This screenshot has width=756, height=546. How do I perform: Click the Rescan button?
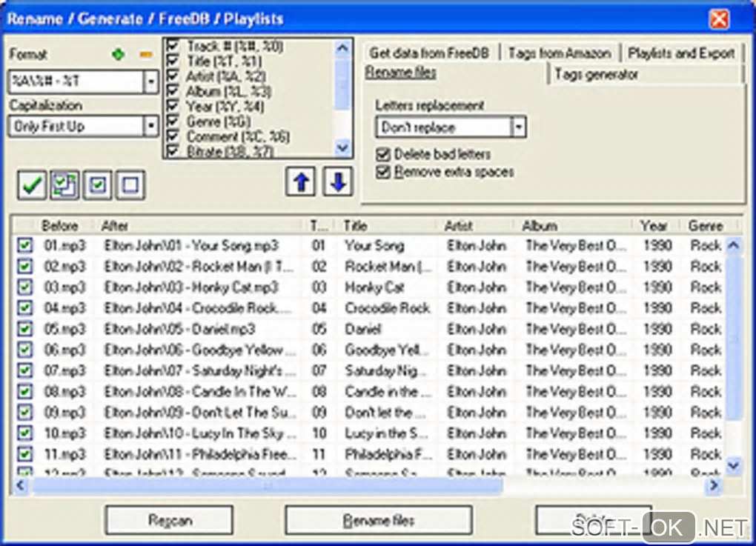169,520
